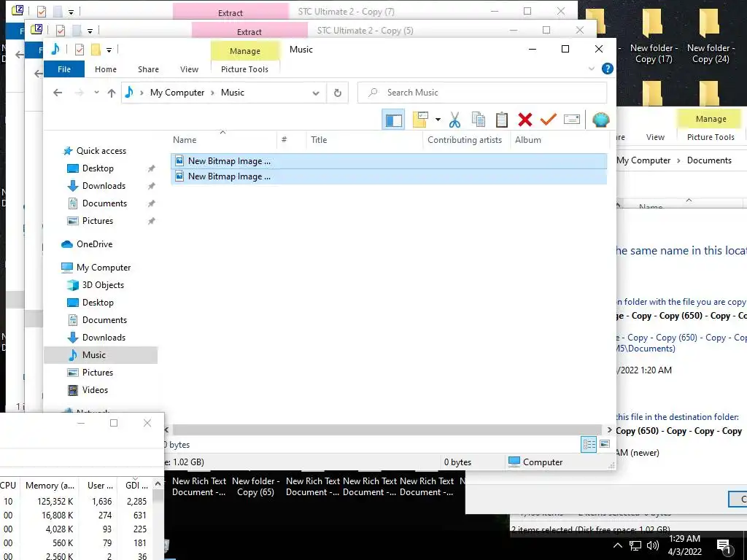Viewport: 747px width, 560px height.
Task: Open the File tab in Music window
Action: 64,69
